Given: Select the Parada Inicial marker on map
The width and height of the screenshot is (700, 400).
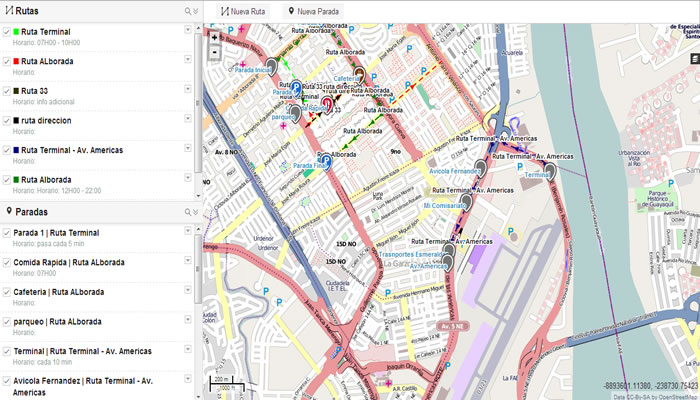Looking at the screenshot, I should [x=271, y=67].
